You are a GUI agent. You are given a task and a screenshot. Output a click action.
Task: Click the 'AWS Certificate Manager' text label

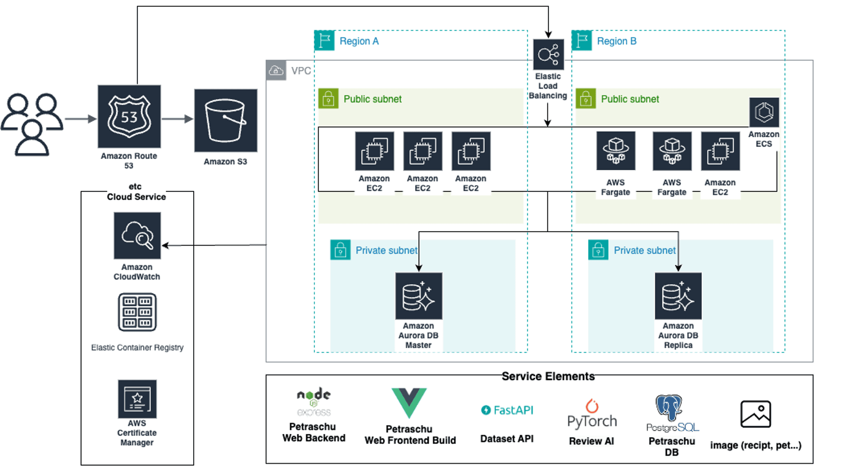137,433
